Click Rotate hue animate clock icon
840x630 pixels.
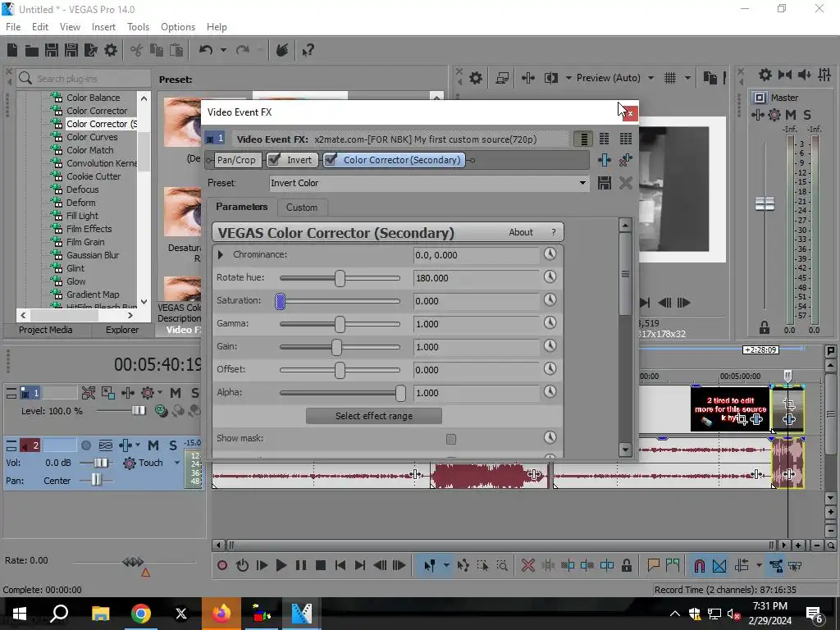(x=550, y=277)
